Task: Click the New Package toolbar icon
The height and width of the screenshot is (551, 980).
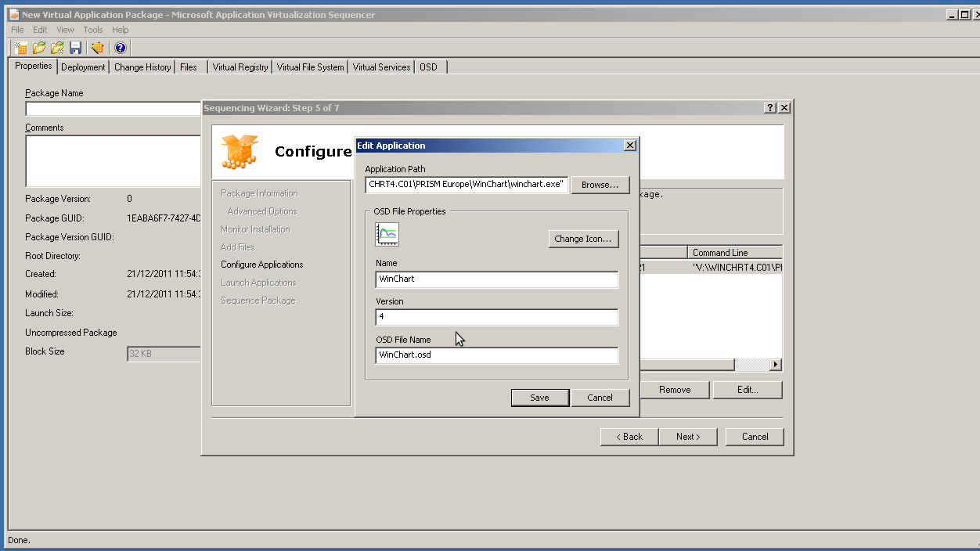Action: (21, 48)
